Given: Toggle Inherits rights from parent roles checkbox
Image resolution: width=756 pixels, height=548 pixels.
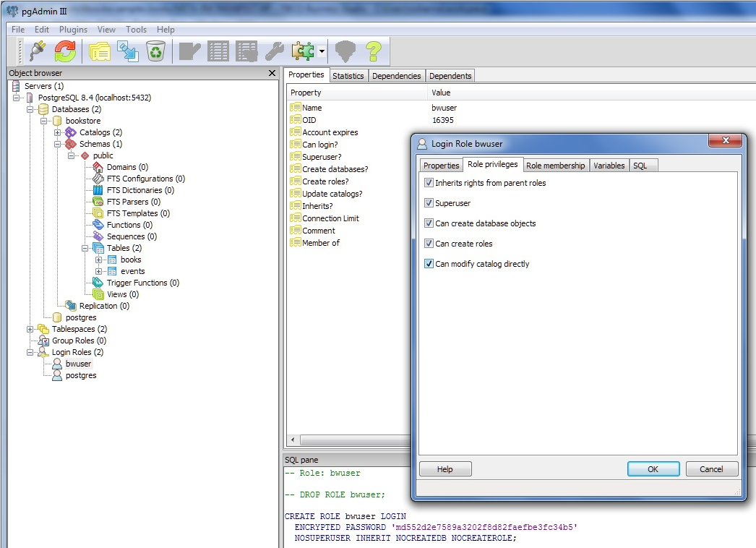Looking at the screenshot, I should 429,183.
